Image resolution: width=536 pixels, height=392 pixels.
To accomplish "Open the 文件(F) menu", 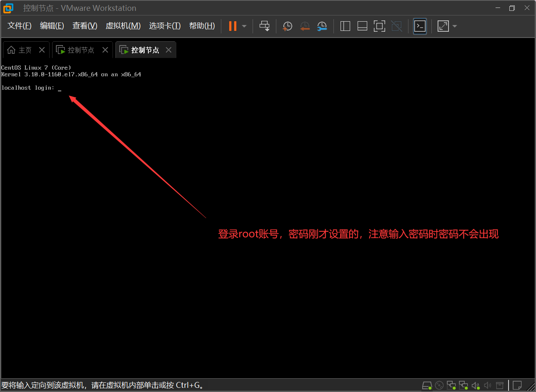I will point(20,26).
